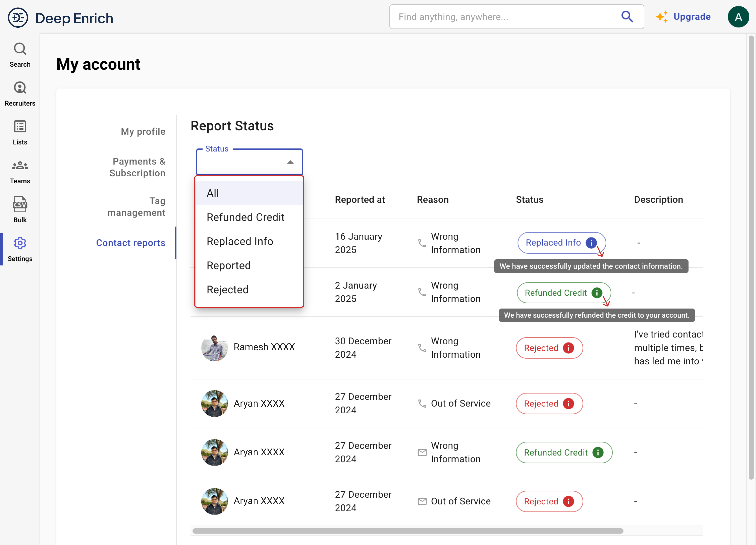Open Payments & Subscription section
The width and height of the screenshot is (756, 545).
[x=137, y=167]
